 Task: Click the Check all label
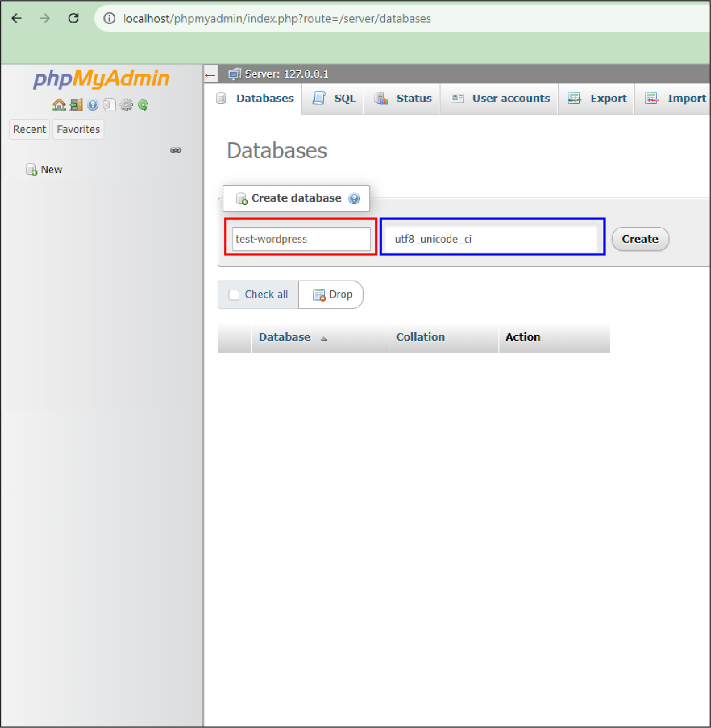click(x=266, y=294)
